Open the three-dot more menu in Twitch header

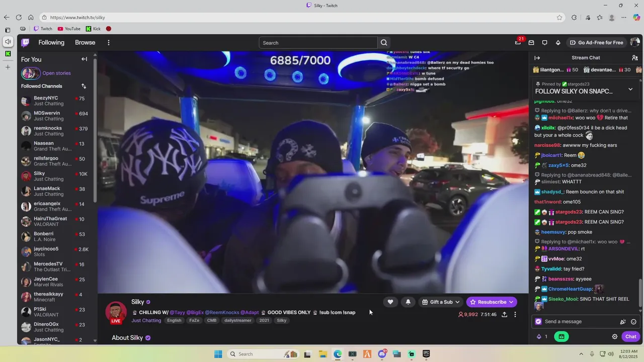point(108,43)
